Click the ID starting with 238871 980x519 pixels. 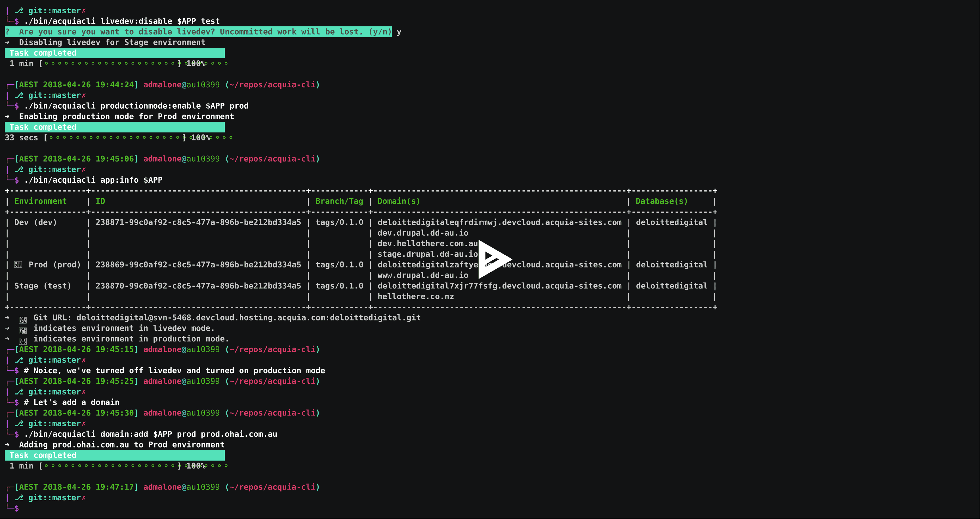click(x=198, y=222)
